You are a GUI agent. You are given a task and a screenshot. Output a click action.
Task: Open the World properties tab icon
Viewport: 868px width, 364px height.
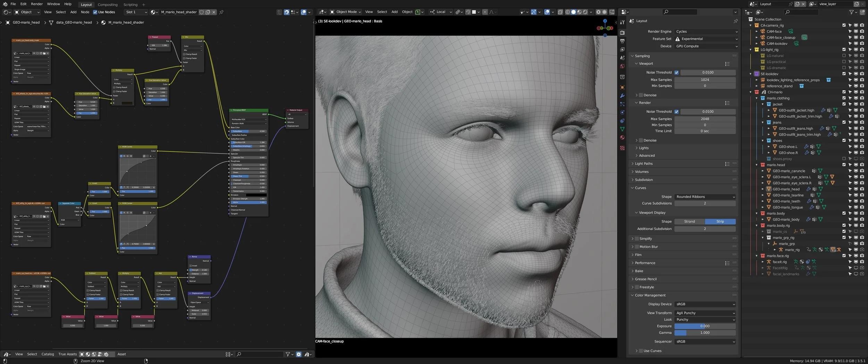622,66
